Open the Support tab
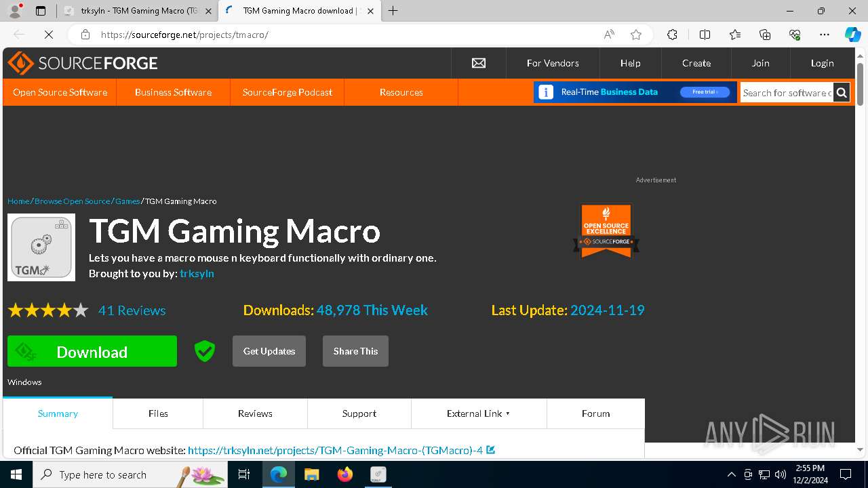Screen dimensions: 868x488 (359, 413)
